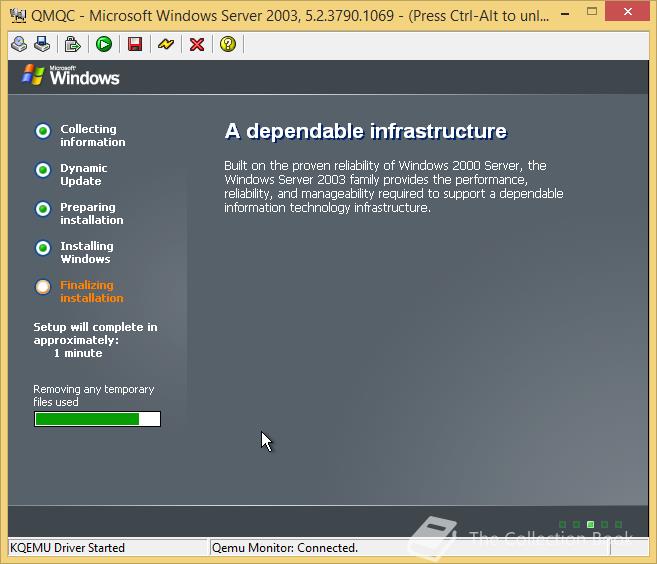657x564 pixels.
Task: Open help with the yellow question mark
Action: coord(228,44)
